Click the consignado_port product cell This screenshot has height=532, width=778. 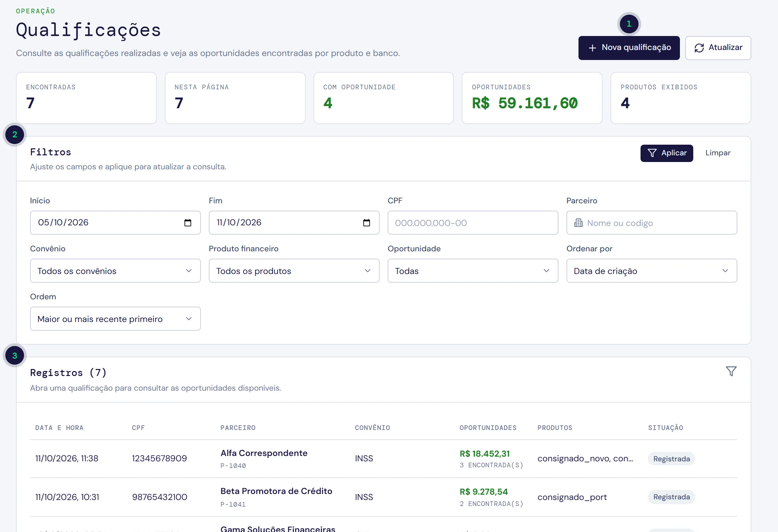[x=572, y=497]
